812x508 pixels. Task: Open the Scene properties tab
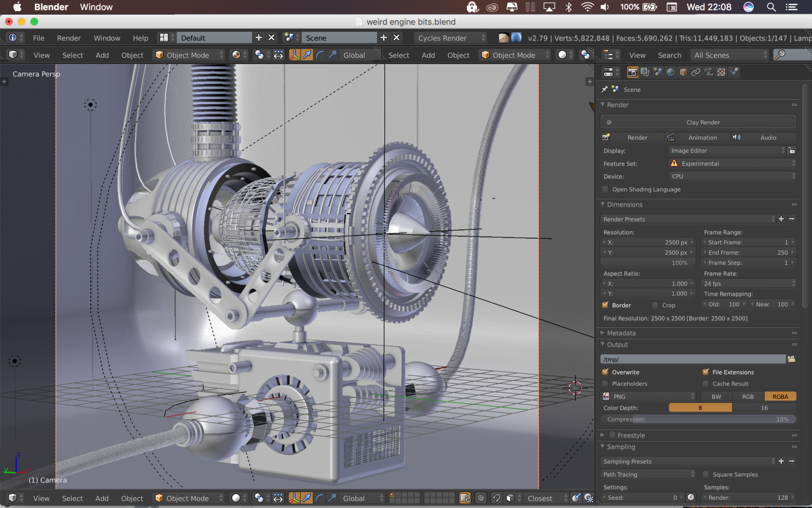(x=658, y=72)
